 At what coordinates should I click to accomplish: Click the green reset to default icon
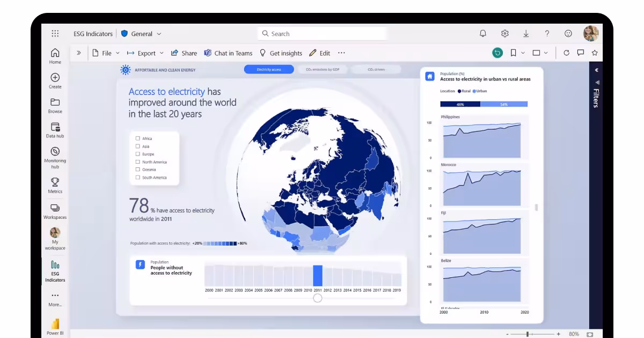[x=497, y=53]
